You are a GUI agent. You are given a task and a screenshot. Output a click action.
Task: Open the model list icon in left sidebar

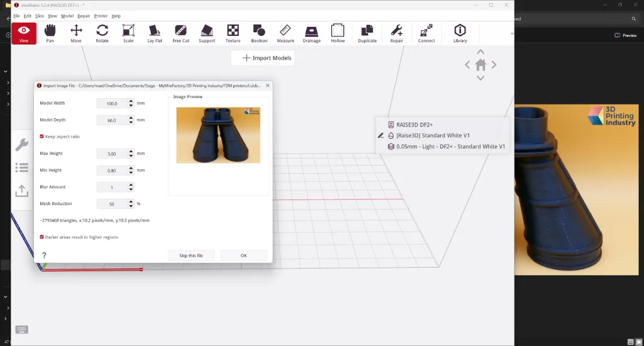22,167
